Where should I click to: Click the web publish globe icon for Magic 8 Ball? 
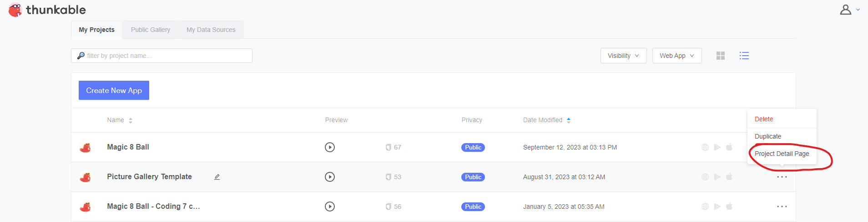(x=705, y=147)
